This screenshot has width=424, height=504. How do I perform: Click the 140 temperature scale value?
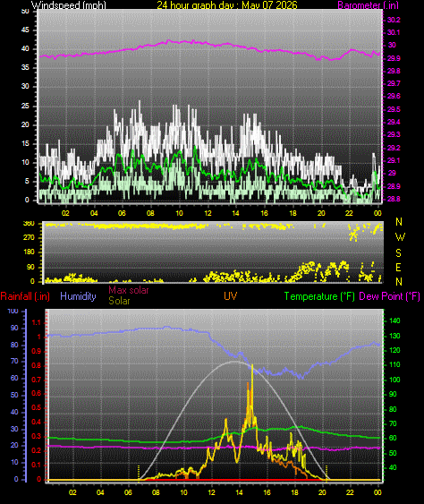coord(394,320)
